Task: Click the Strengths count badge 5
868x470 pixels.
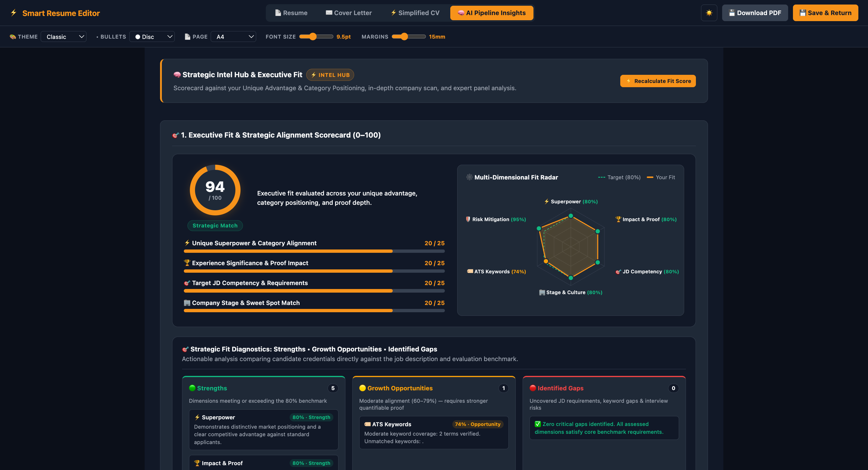Action: 333,388
